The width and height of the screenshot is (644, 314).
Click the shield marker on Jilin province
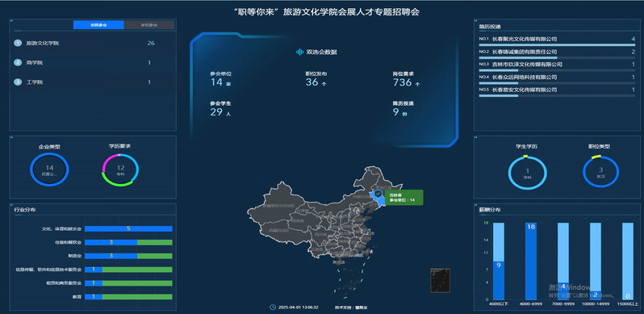378,194
